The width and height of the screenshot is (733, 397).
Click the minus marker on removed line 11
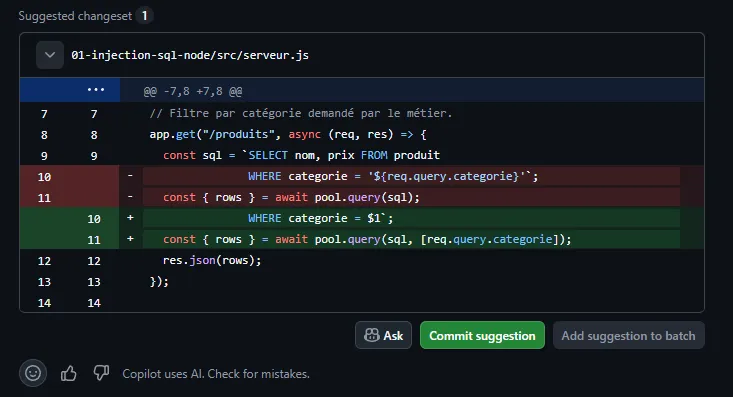click(130, 197)
